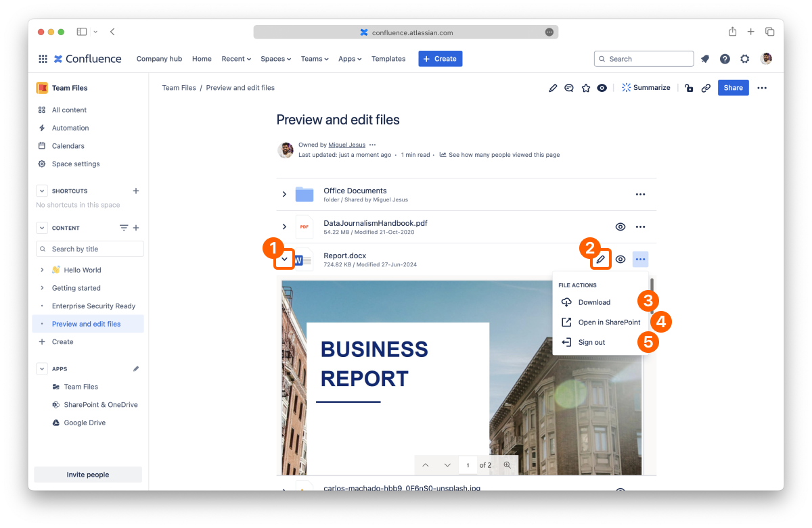
Task: Click the Search by title field
Action: (x=90, y=249)
